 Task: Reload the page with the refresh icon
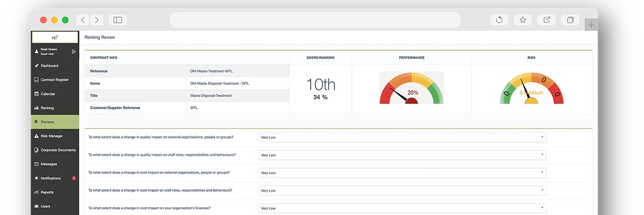pos(499,20)
